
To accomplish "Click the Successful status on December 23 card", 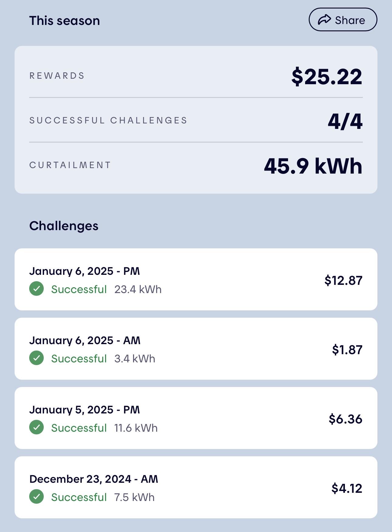I will pyautogui.click(x=79, y=497).
